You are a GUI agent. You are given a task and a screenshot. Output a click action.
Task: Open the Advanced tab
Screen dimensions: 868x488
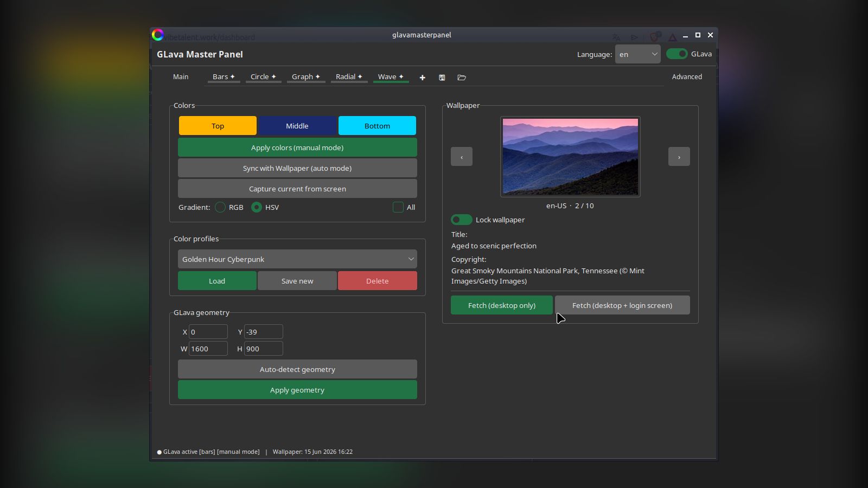[687, 77]
